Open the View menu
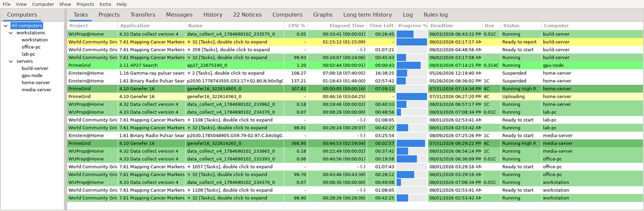Screen dimensions: 644x211 [21, 4]
